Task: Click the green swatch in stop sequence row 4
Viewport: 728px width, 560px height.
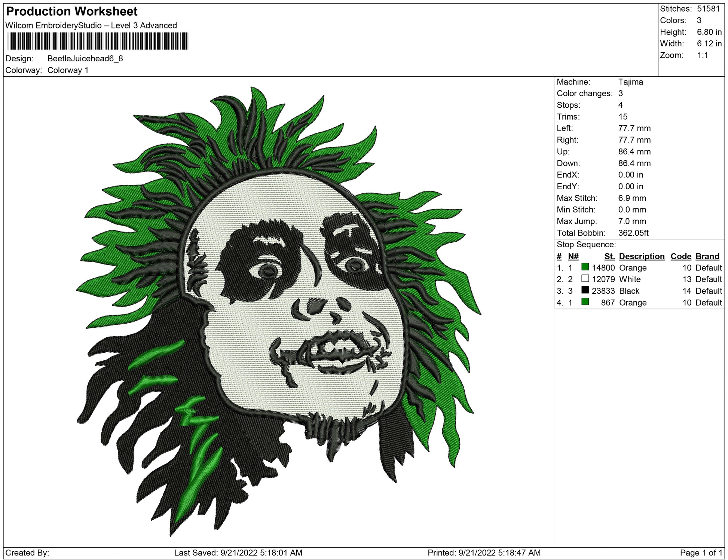Action: point(585,302)
